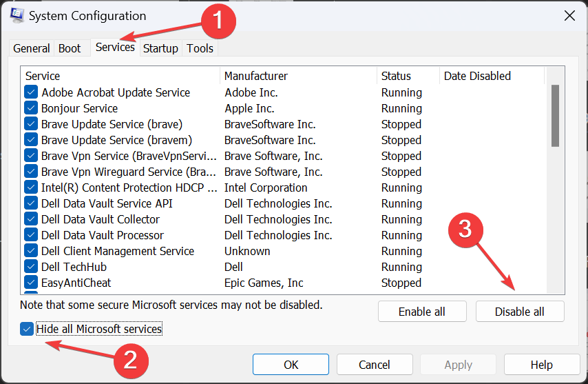Toggle Intel(R) Content Protection HDCP checkbox
The image size is (588, 384).
click(x=31, y=188)
